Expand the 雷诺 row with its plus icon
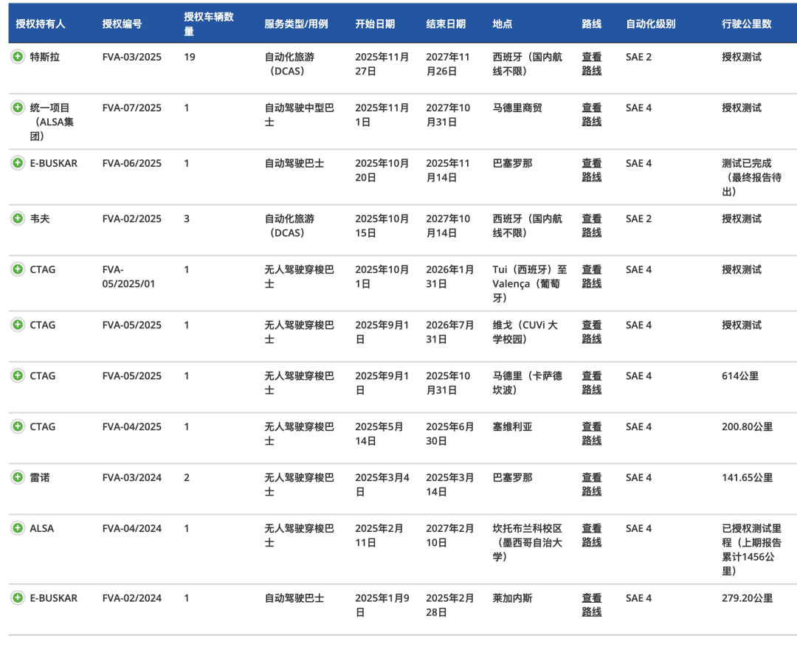The image size is (797, 672). [18, 477]
